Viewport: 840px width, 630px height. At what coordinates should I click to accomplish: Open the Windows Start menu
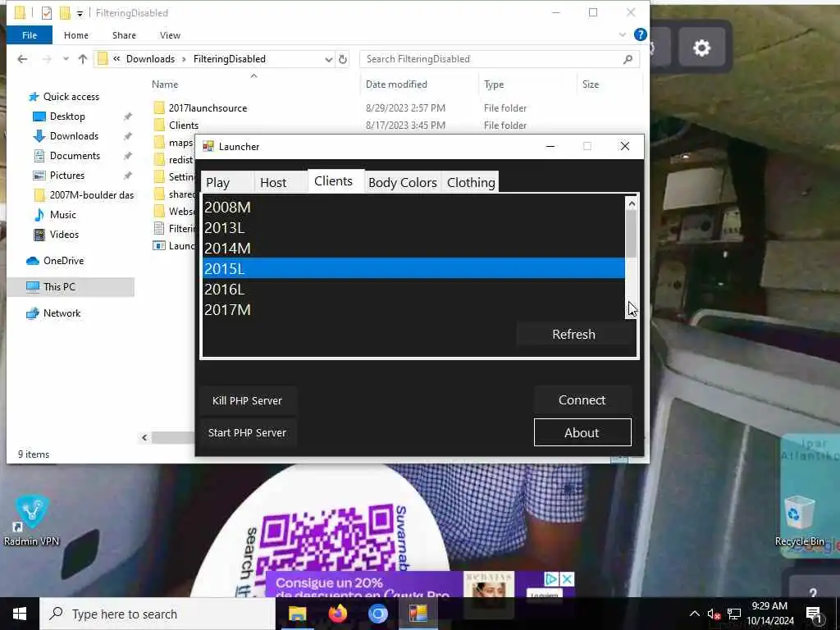click(x=20, y=614)
